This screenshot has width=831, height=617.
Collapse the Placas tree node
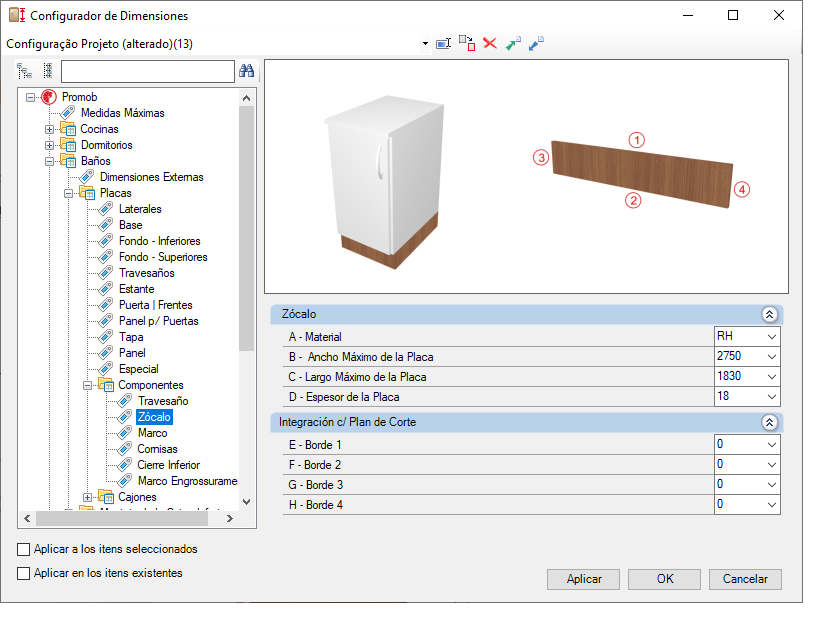[68, 193]
